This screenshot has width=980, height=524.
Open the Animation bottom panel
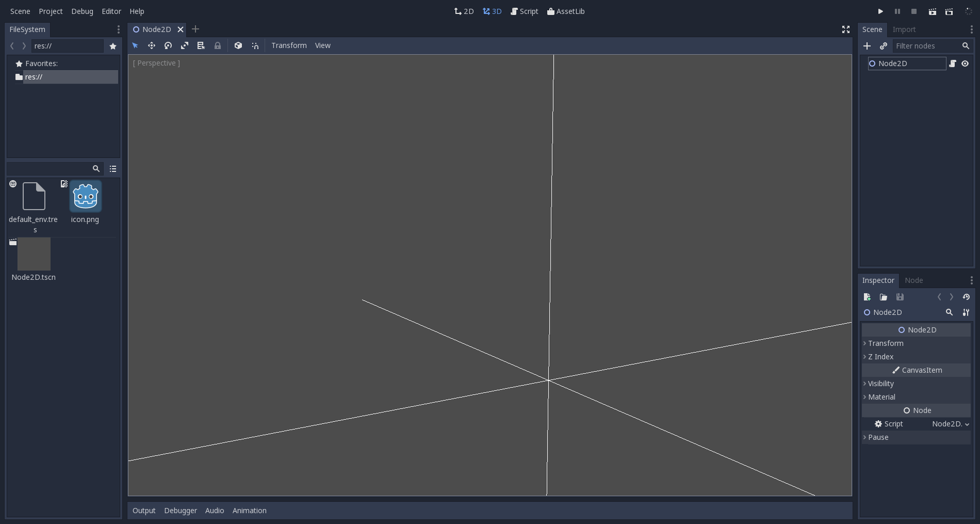[x=249, y=511]
